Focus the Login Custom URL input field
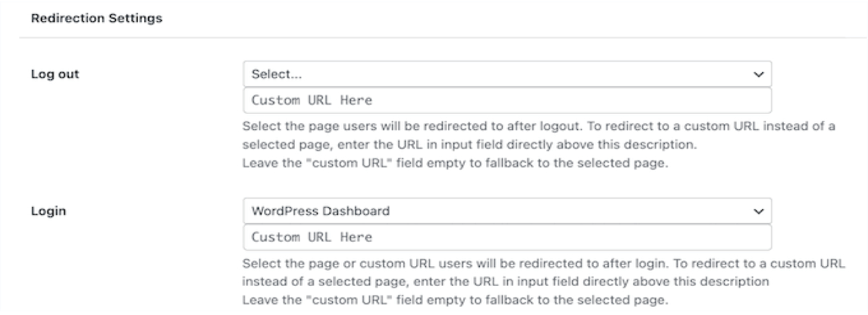This screenshot has width=868, height=315. 506,237
